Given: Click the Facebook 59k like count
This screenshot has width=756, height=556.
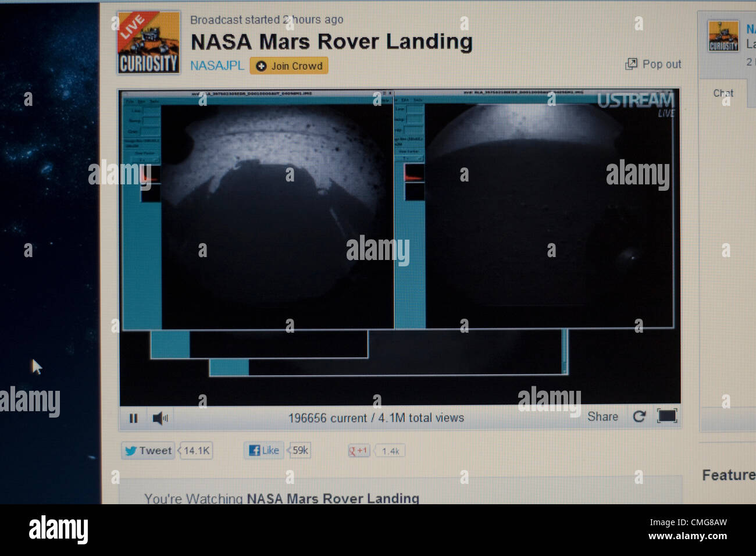Looking at the screenshot, I should coord(300,450).
